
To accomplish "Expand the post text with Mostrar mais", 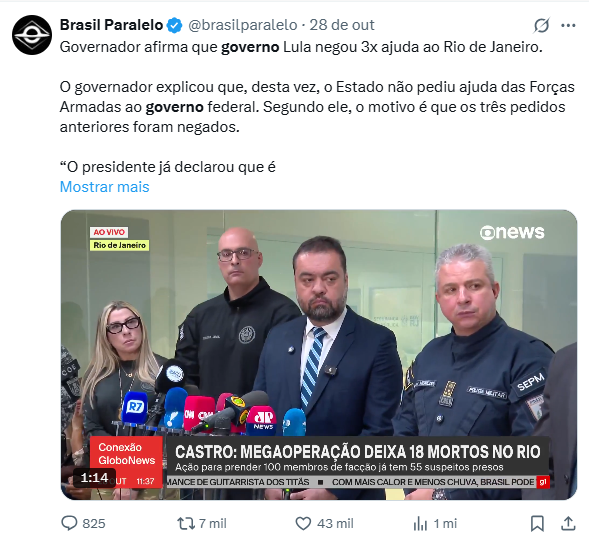I will point(104,187).
